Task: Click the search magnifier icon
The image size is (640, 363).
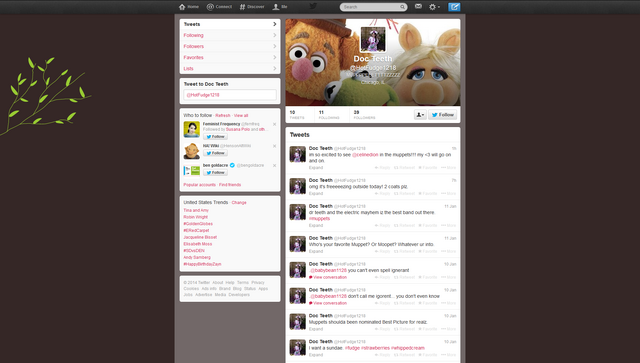Action: click(x=402, y=7)
